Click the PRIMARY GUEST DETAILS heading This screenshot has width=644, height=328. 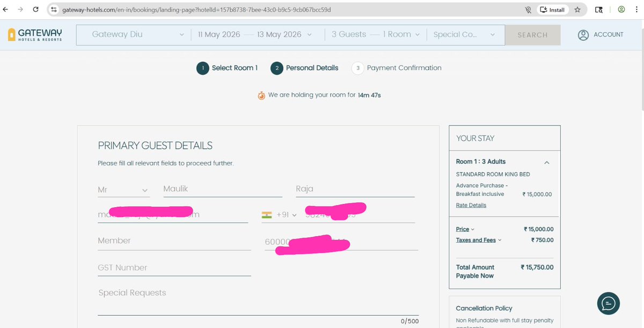(x=155, y=145)
